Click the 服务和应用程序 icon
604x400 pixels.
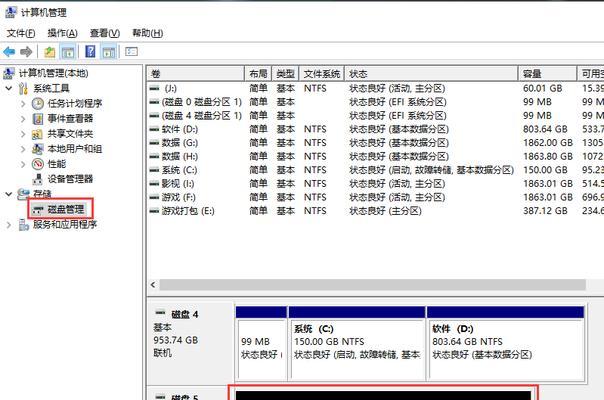[23, 225]
